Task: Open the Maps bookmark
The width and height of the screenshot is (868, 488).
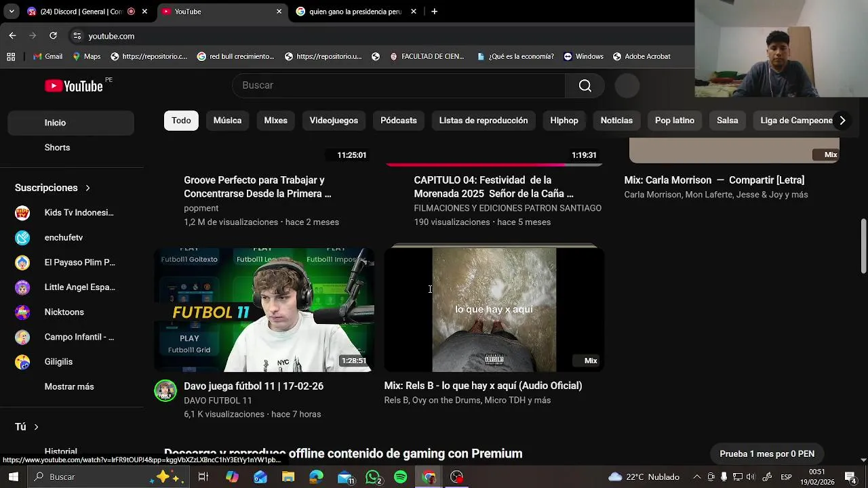Action: [x=86, y=56]
